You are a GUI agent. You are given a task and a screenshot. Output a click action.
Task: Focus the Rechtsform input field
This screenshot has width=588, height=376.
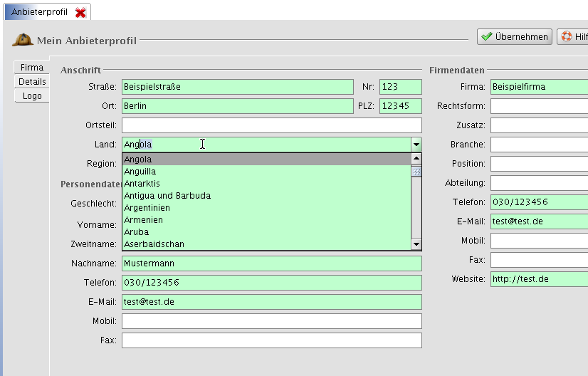click(x=539, y=106)
